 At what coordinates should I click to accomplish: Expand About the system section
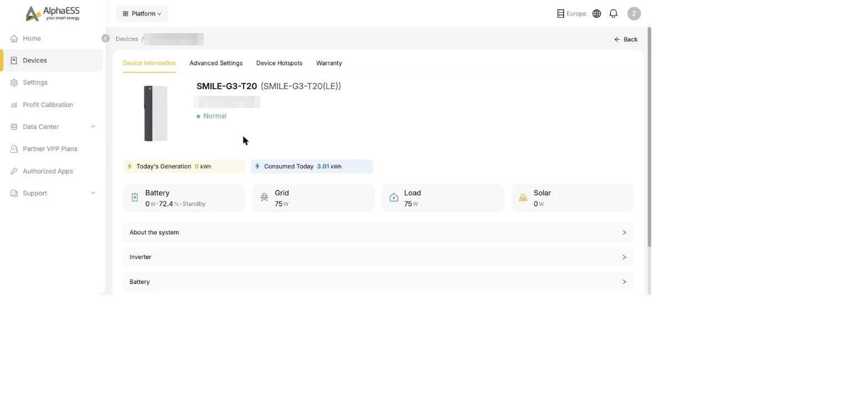[378, 232]
